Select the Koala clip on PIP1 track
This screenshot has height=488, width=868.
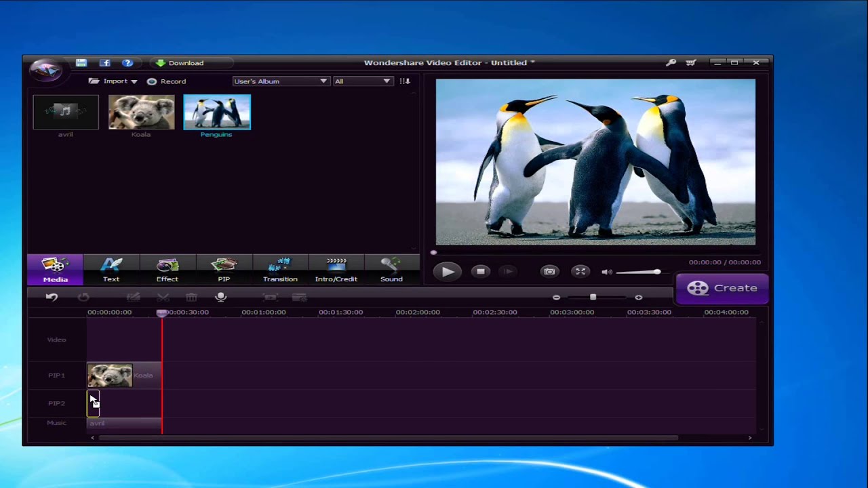tap(124, 375)
